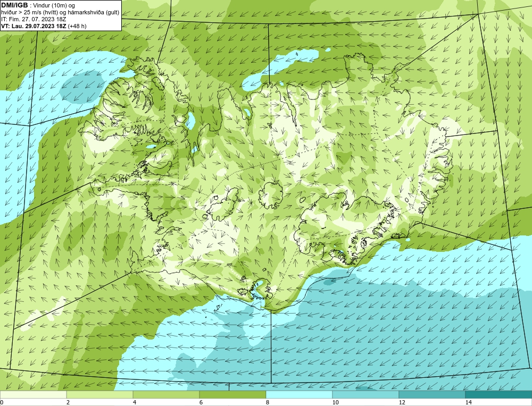Viewport: 532px width, 406px height.
Task: Click the legend scale label 0
Action: pyautogui.click(x=2, y=402)
